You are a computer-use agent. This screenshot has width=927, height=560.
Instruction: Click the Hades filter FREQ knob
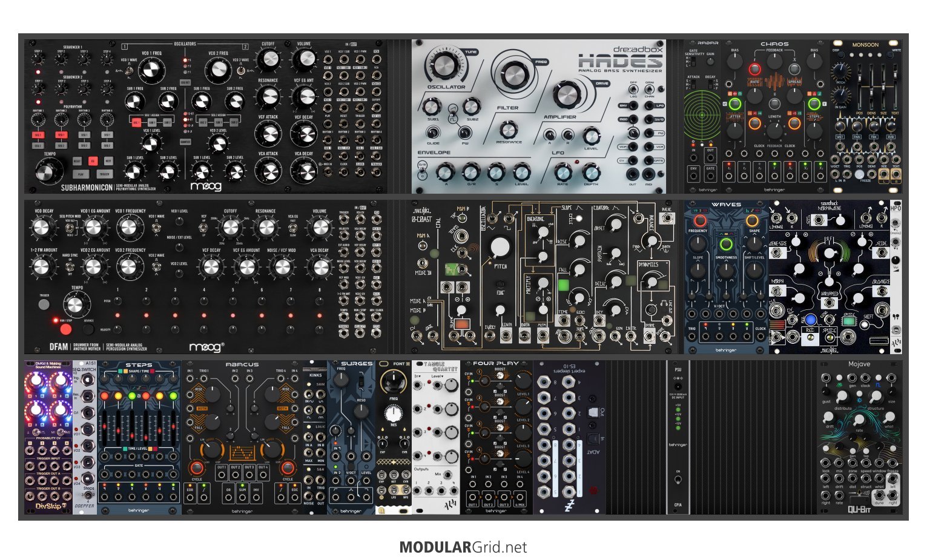click(x=514, y=74)
